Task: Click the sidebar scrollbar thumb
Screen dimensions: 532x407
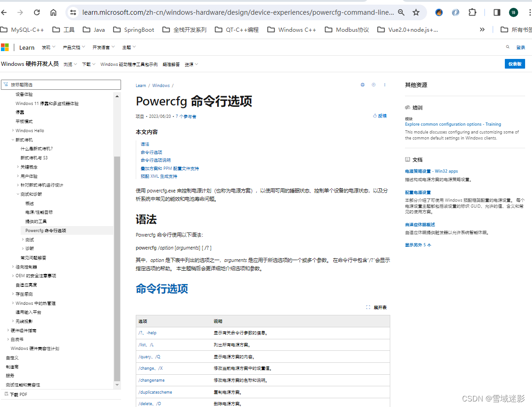Action: point(117,268)
